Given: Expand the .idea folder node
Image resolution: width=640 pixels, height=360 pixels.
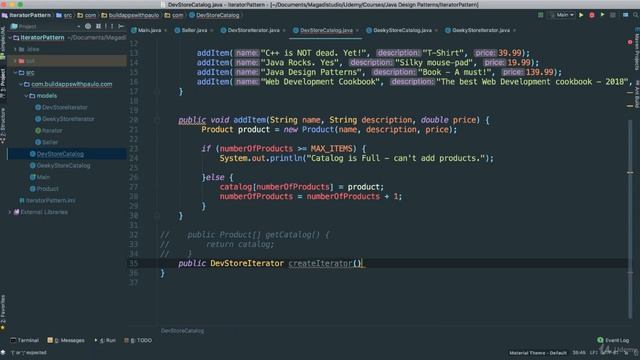Looking at the screenshot, I should tap(16, 49).
